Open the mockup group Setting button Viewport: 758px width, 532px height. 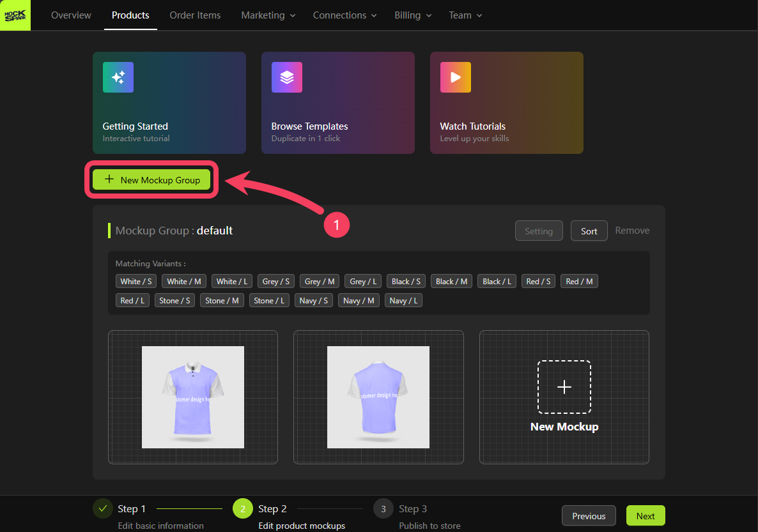click(x=539, y=231)
